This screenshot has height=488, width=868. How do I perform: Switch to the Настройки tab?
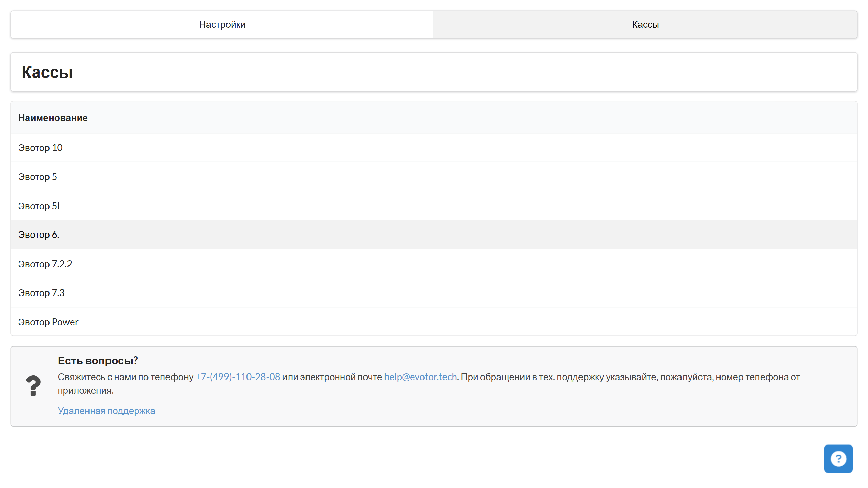[x=222, y=24]
